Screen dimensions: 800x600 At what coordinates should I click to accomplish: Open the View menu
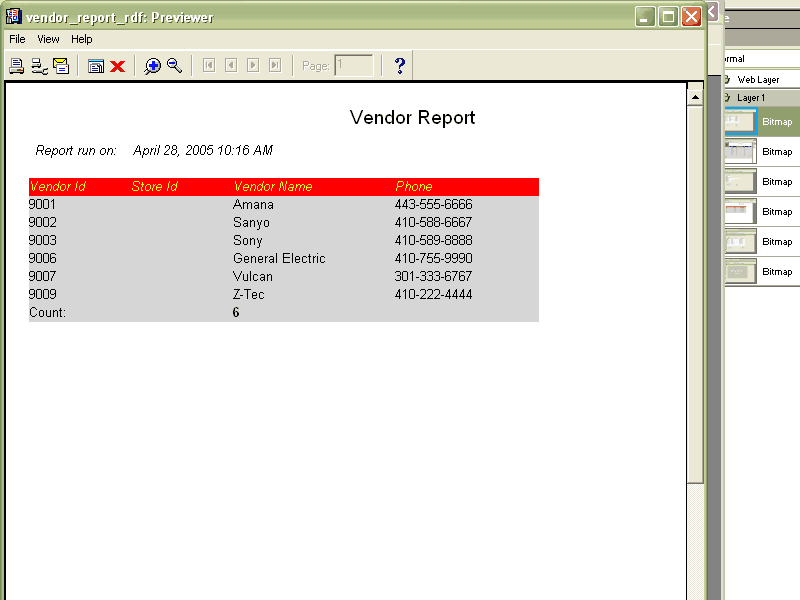click(49, 39)
